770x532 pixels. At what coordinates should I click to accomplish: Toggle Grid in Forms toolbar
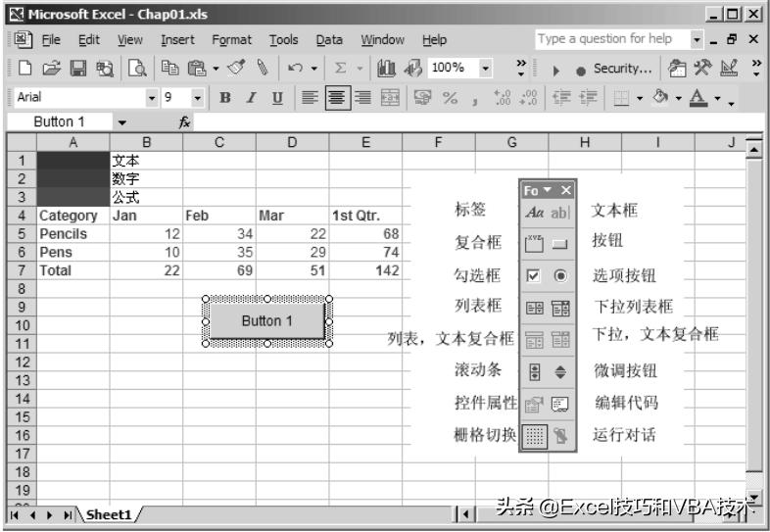pos(534,436)
